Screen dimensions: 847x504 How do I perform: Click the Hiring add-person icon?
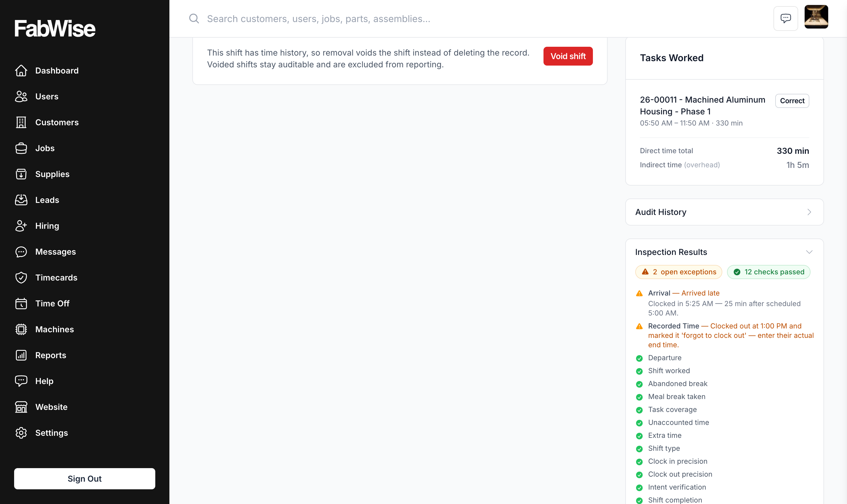[x=21, y=226]
